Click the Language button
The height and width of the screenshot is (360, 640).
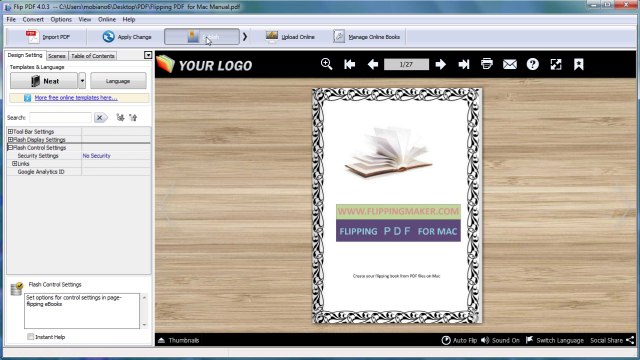click(118, 81)
